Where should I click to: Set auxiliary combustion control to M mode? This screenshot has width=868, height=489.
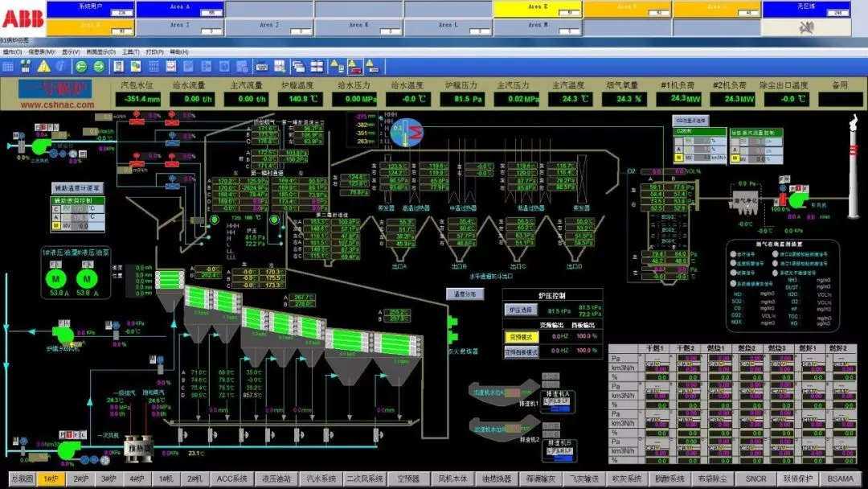pyautogui.click(x=56, y=226)
